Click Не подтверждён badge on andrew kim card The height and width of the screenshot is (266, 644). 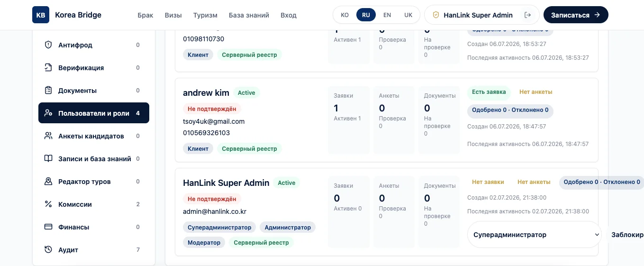pyautogui.click(x=212, y=109)
